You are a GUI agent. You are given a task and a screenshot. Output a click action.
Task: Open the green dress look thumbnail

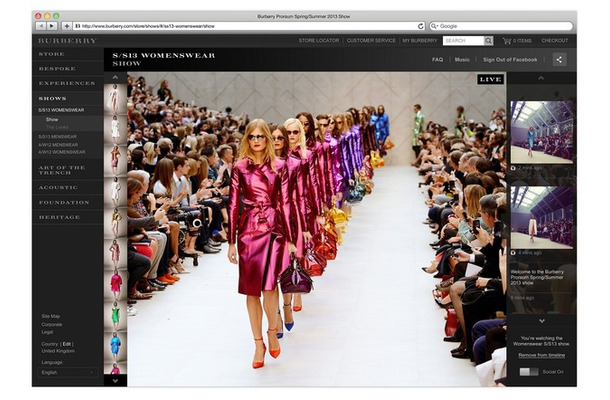point(116,316)
